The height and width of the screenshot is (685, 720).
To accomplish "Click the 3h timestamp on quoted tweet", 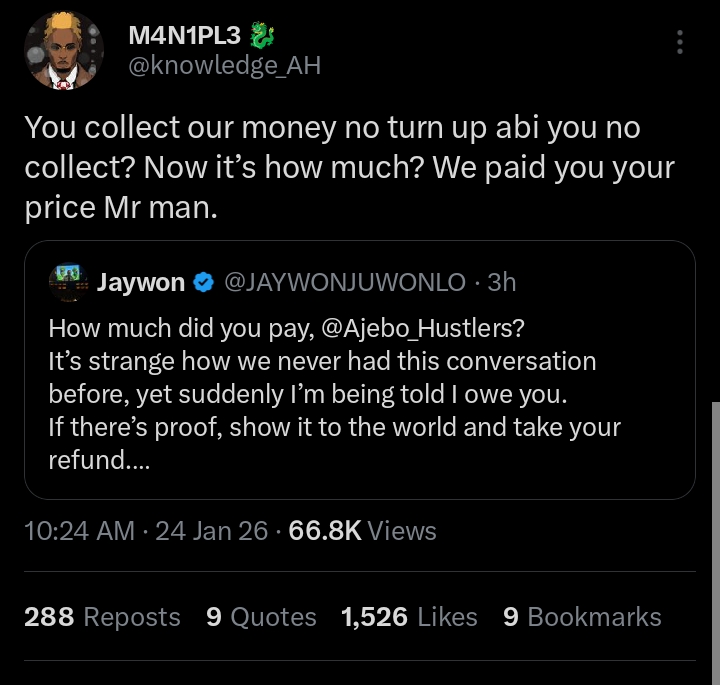I will pyautogui.click(x=501, y=283).
